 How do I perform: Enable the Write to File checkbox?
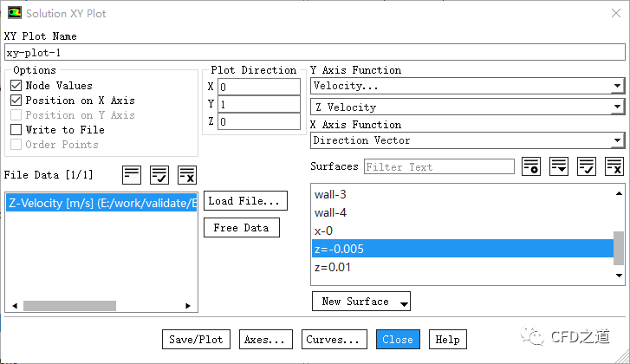pyautogui.click(x=16, y=130)
